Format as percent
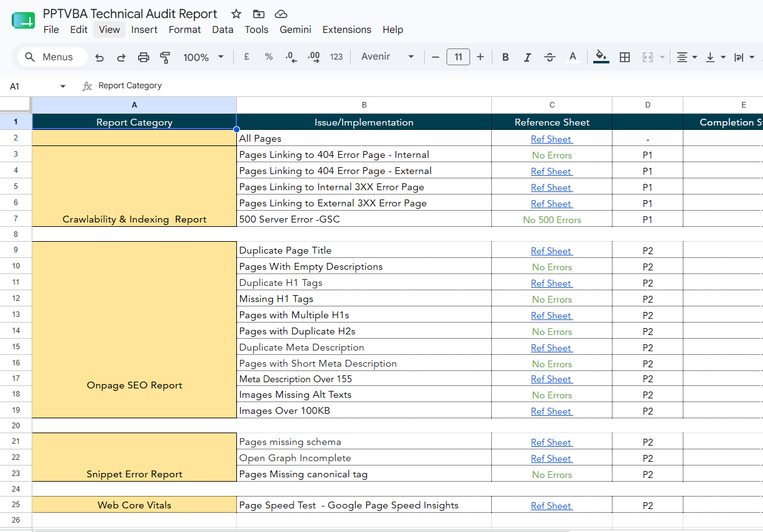 (x=269, y=57)
